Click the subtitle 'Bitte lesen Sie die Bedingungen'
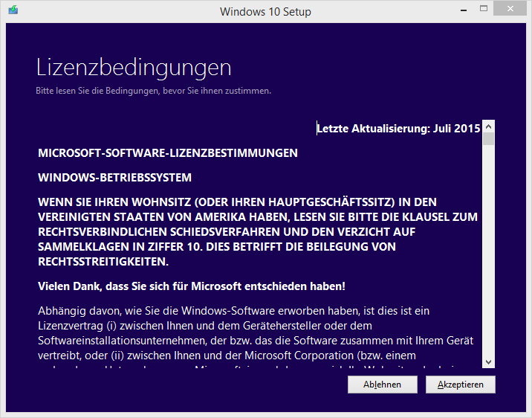The image size is (532, 418). [x=153, y=91]
